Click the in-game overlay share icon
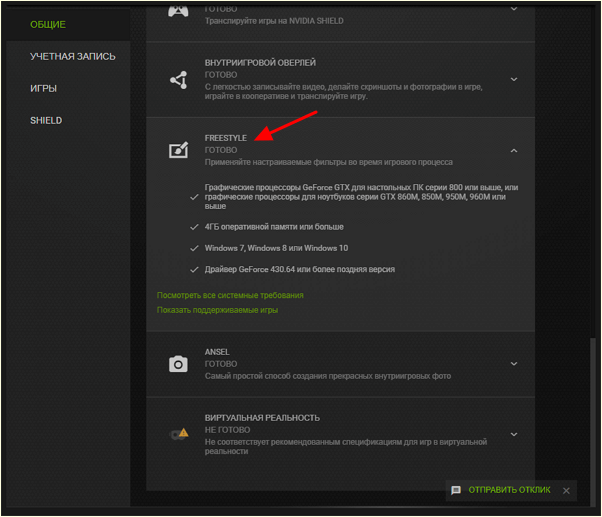602x517 pixels. (179, 80)
